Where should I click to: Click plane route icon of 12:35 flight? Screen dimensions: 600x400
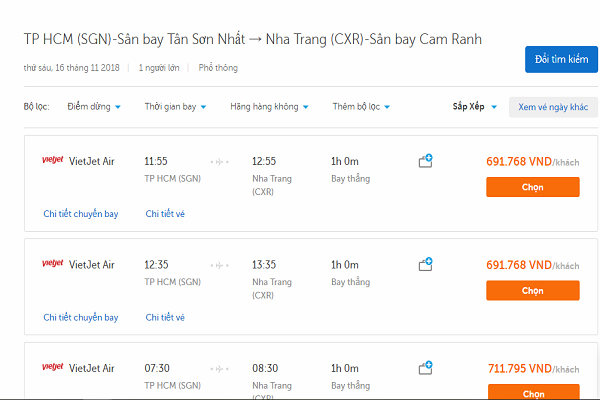(219, 265)
